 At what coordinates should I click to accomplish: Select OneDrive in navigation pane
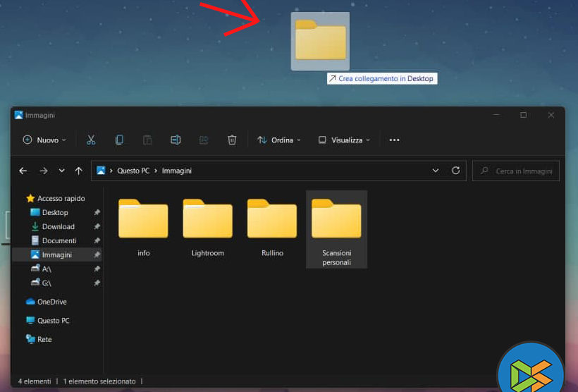click(51, 302)
